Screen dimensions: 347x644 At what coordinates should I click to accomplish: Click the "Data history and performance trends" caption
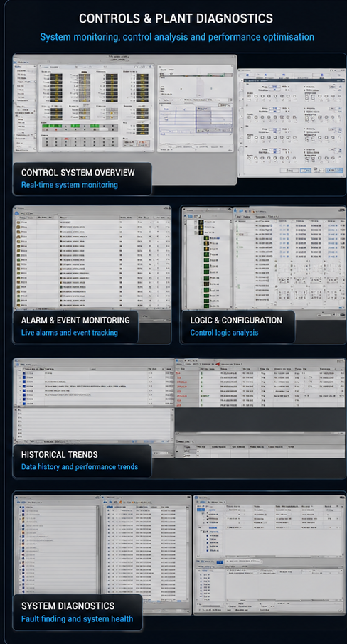(x=80, y=467)
